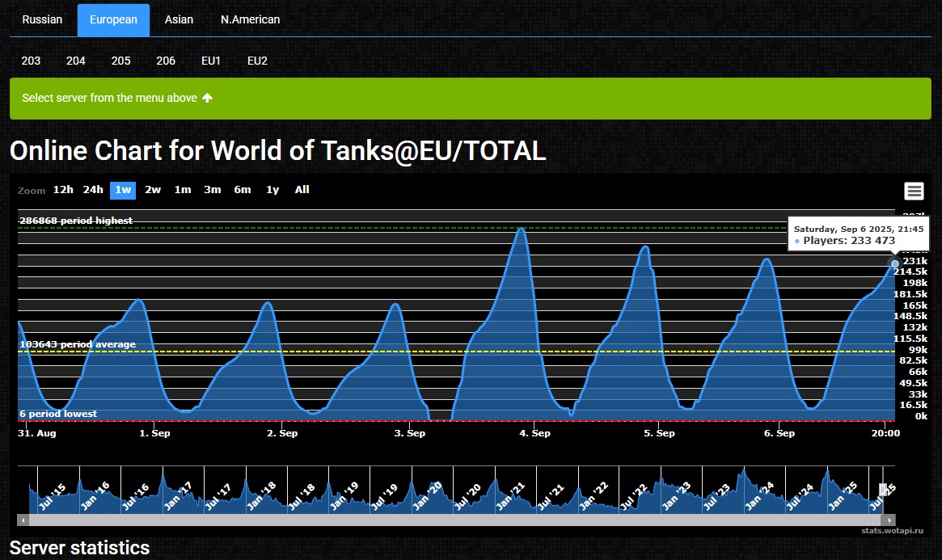Click the chart page title heading
This screenshot has height=560, width=942.
point(277,150)
